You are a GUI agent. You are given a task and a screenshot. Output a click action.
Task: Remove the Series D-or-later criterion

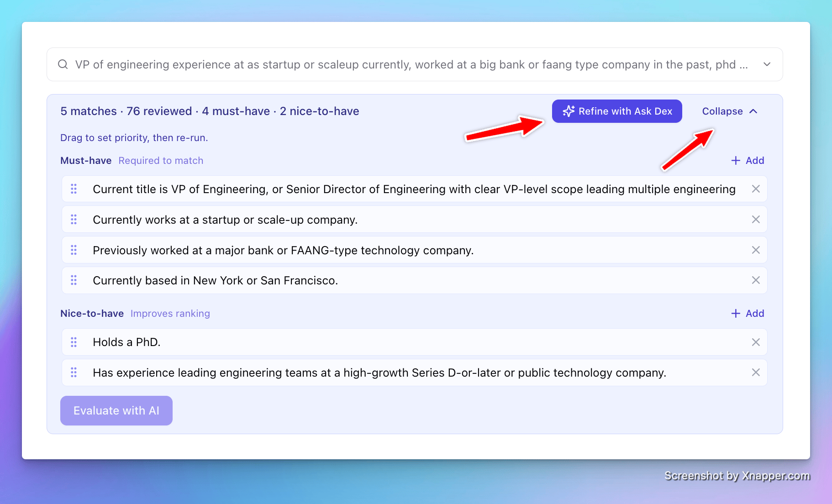(756, 373)
